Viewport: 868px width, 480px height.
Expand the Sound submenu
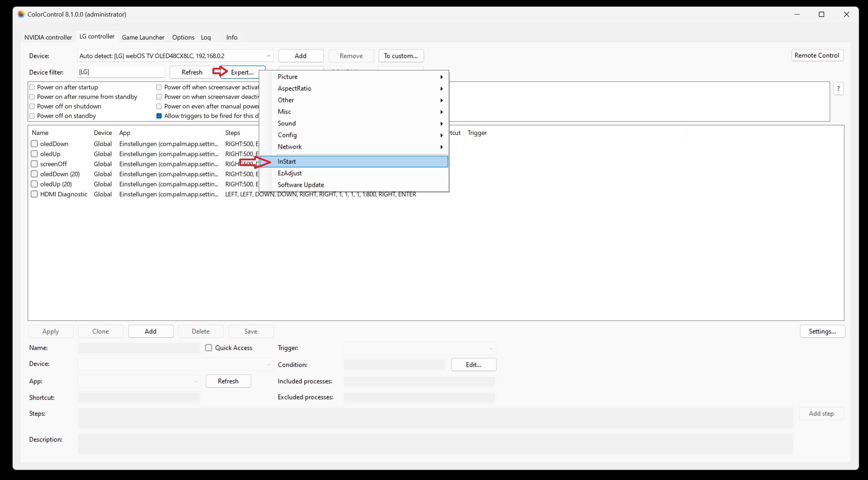click(x=354, y=123)
